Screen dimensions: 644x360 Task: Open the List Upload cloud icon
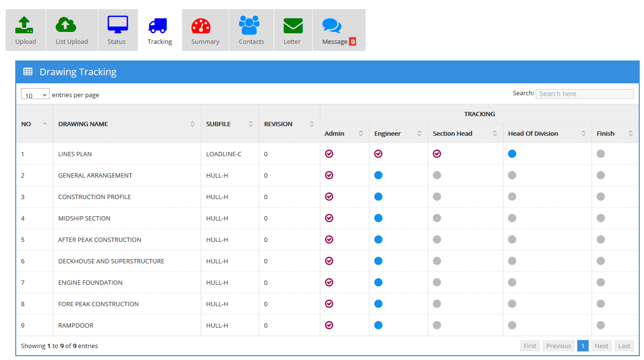(66, 25)
